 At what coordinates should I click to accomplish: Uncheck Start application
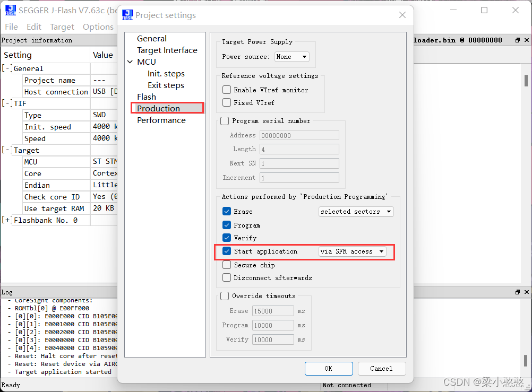pos(227,251)
